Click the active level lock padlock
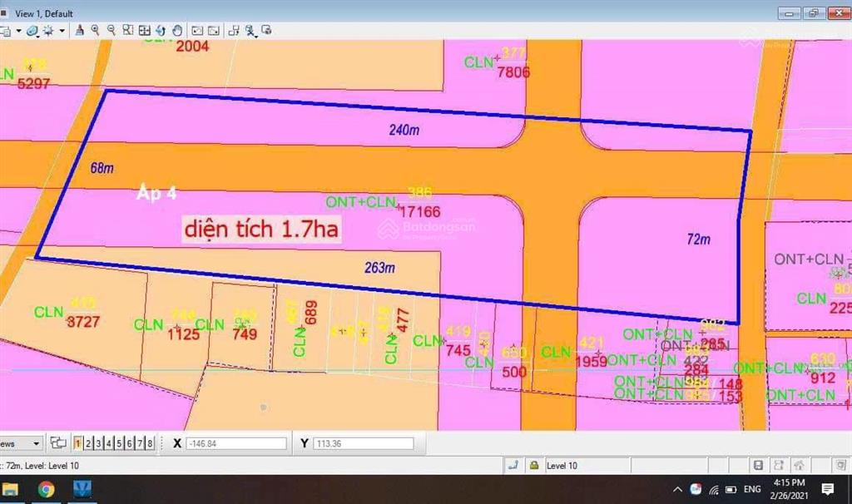Viewport: 852px width, 504px height. coord(537,466)
